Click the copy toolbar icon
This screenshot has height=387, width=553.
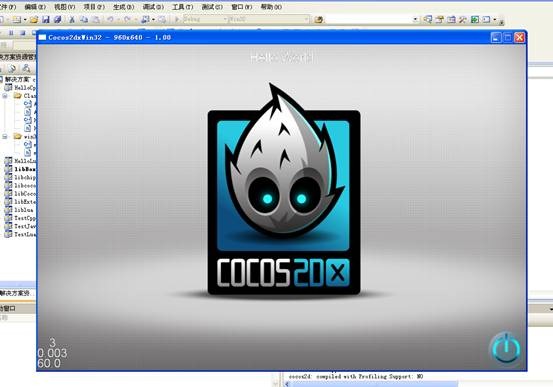tap(84, 19)
